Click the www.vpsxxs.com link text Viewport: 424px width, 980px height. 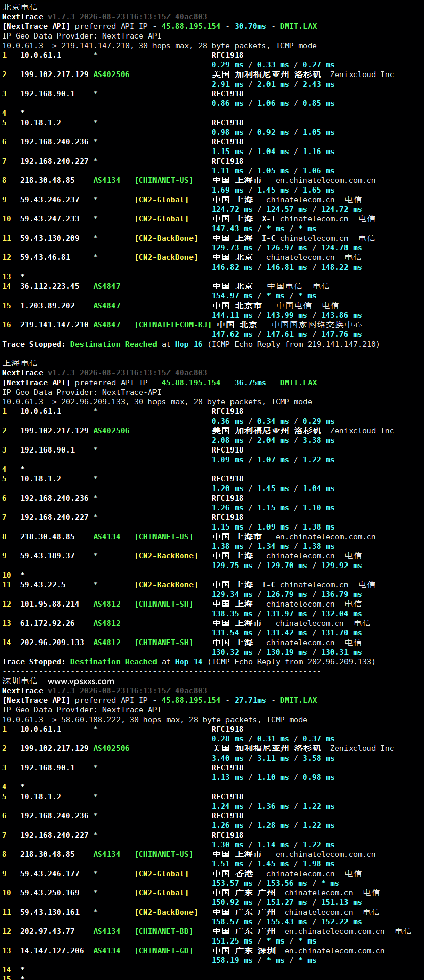[x=81, y=681]
